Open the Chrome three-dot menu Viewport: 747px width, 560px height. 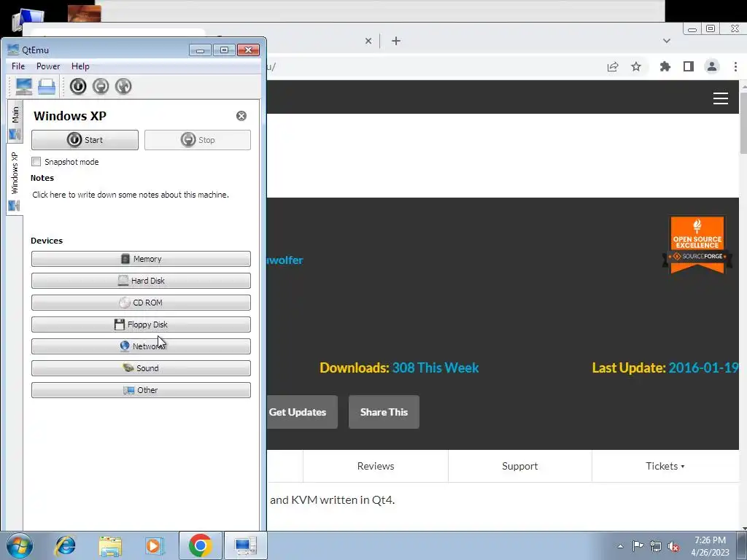tap(735, 66)
